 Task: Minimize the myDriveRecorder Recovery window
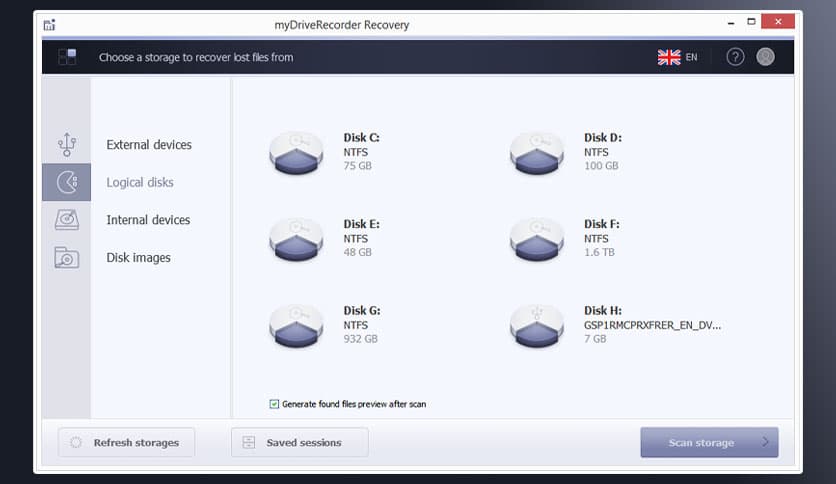731,22
